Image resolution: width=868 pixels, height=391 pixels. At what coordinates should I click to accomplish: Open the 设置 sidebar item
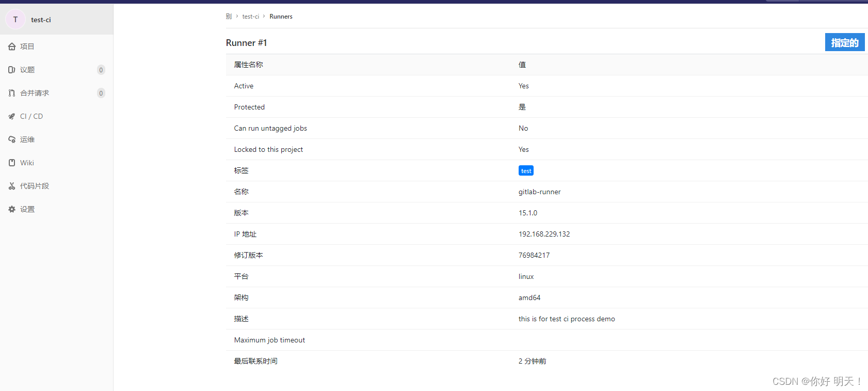click(x=57, y=209)
